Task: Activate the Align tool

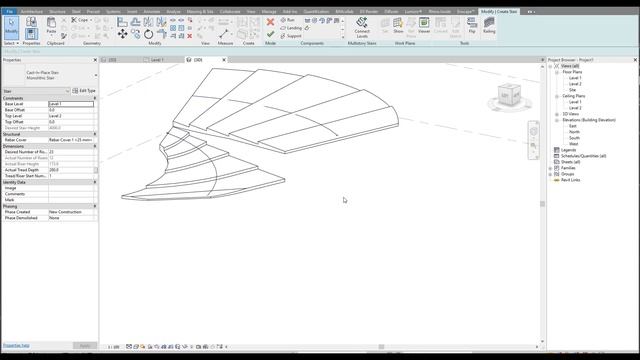Action: point(122,22)
